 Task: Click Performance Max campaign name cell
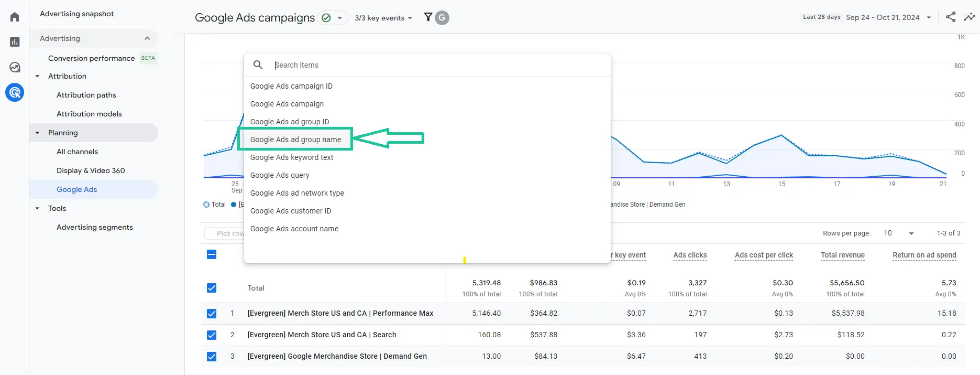click(340, 313)
